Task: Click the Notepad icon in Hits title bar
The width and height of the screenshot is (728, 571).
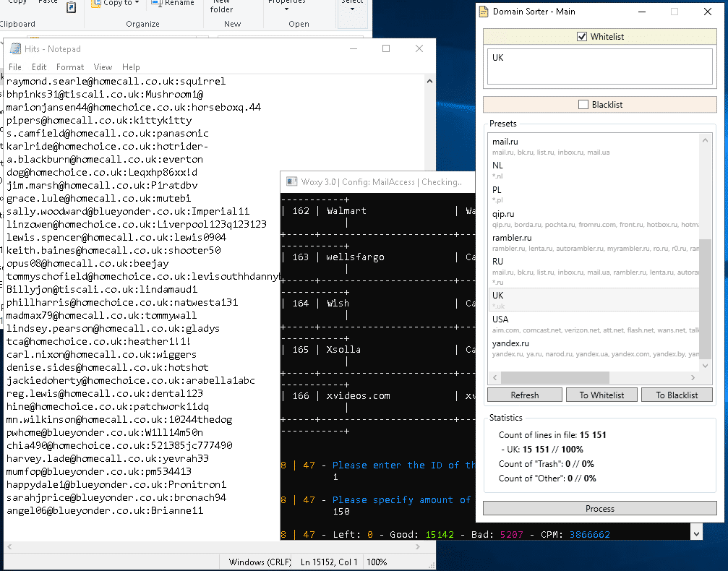Action: [x=14, y=48]
